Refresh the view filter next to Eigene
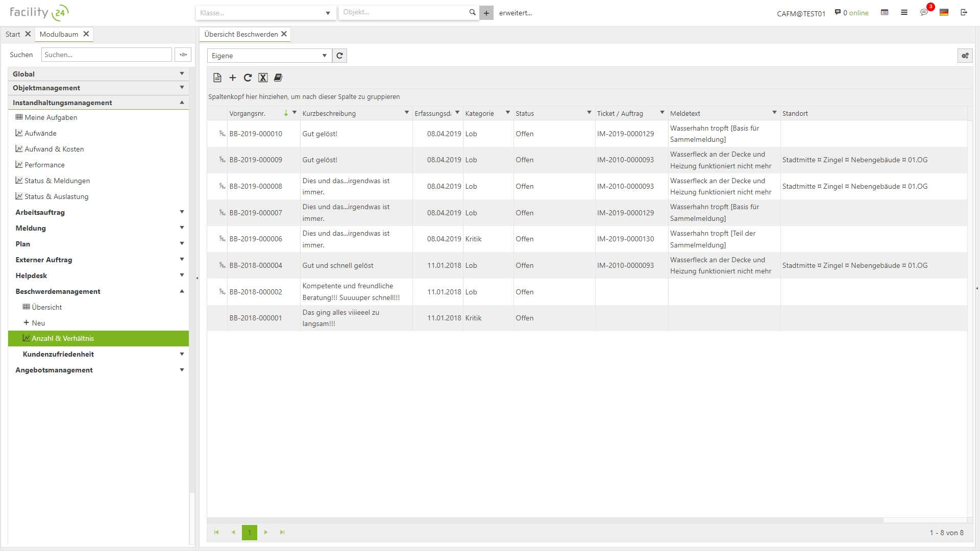 tap(339, 56)
